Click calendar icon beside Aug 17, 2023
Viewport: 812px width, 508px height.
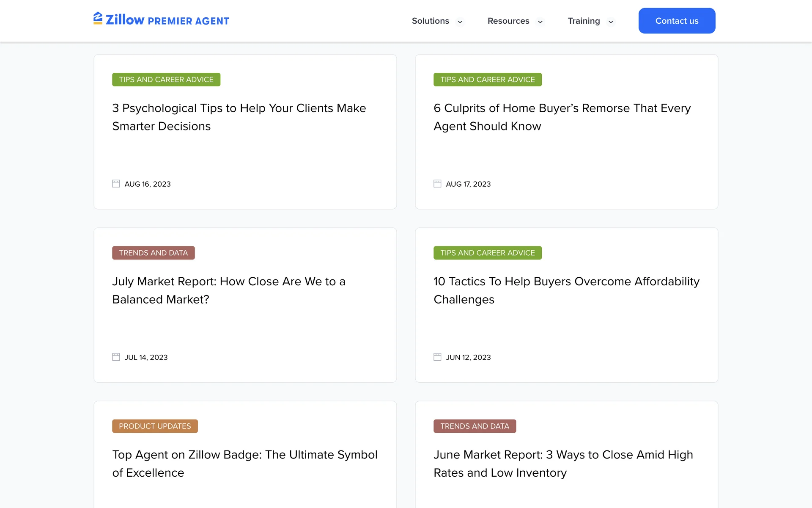437,184
